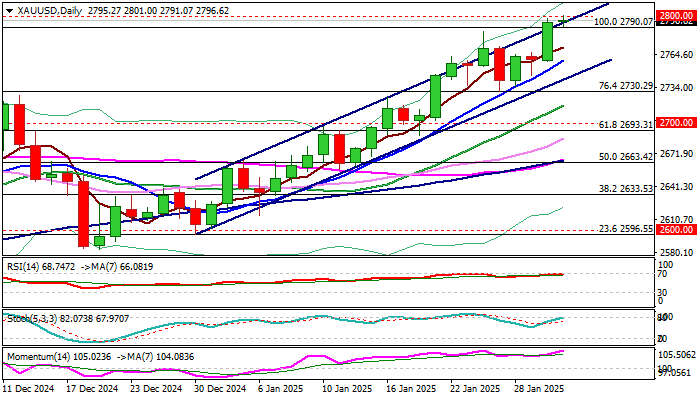700x400 pixels.
Task: Click the 38.2 2633.53 Fibonacci label
Action: point(625,189)
